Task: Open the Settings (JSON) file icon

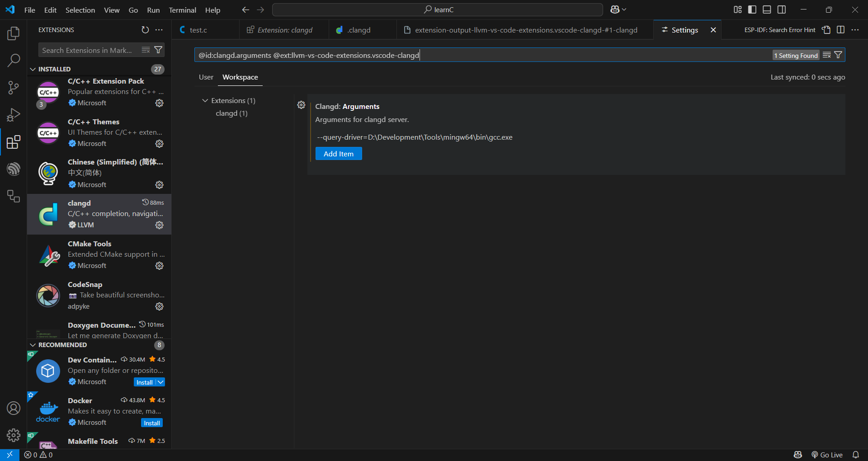Action: point(826,30)
